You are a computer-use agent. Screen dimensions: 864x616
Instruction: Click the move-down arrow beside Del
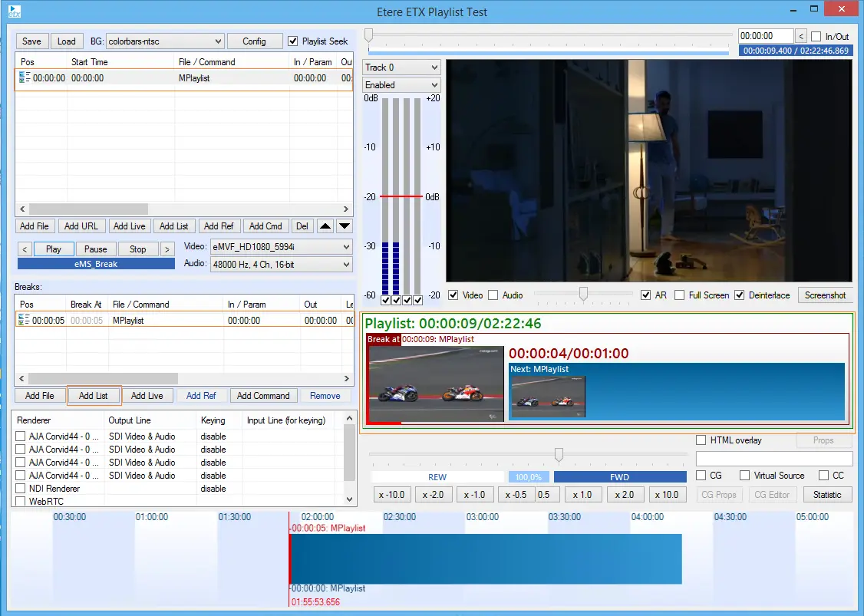(x=345, y=226)
